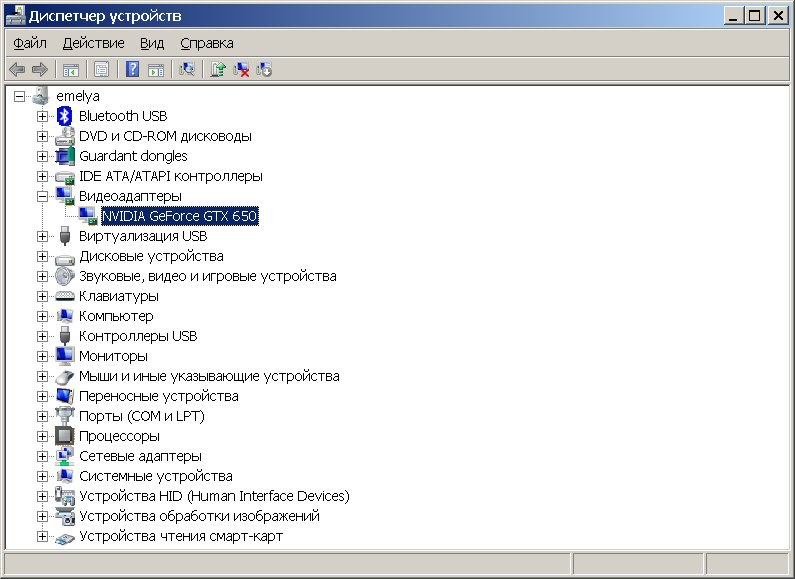
Task: Collapse the emelya root node
Action: click(19, 96)
